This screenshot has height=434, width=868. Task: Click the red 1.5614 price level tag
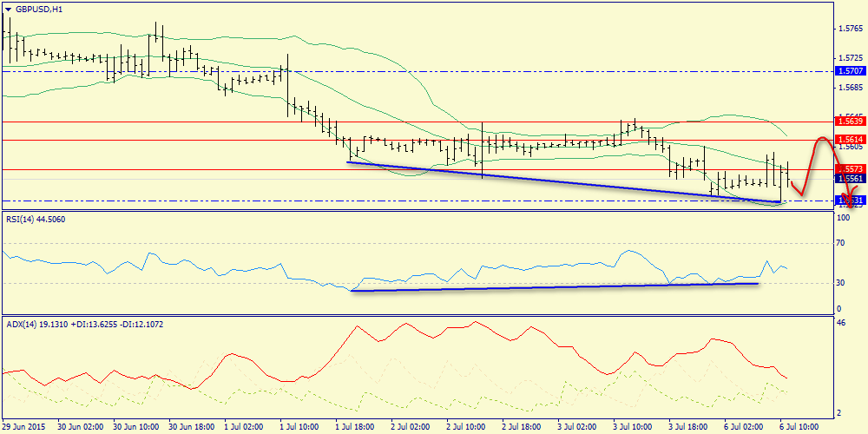click(848, 140)
